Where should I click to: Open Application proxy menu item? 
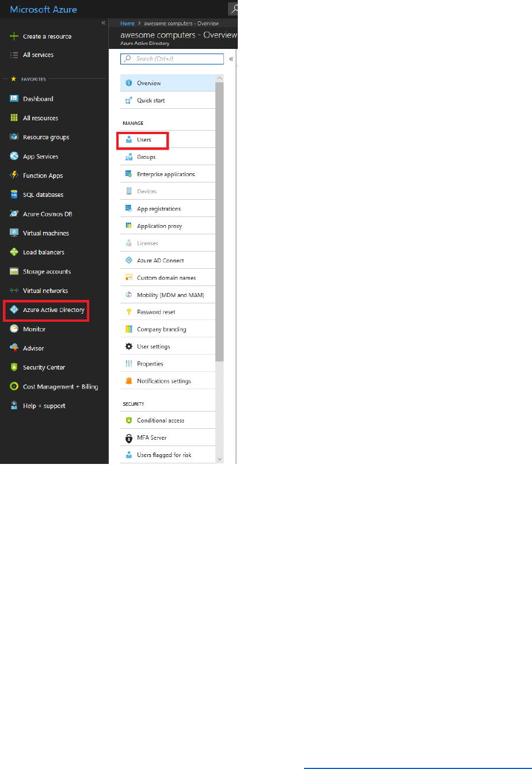[x=168, y=226]
